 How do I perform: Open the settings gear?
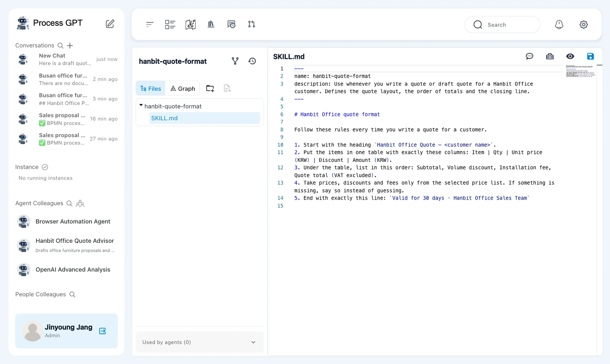(584, 25)
